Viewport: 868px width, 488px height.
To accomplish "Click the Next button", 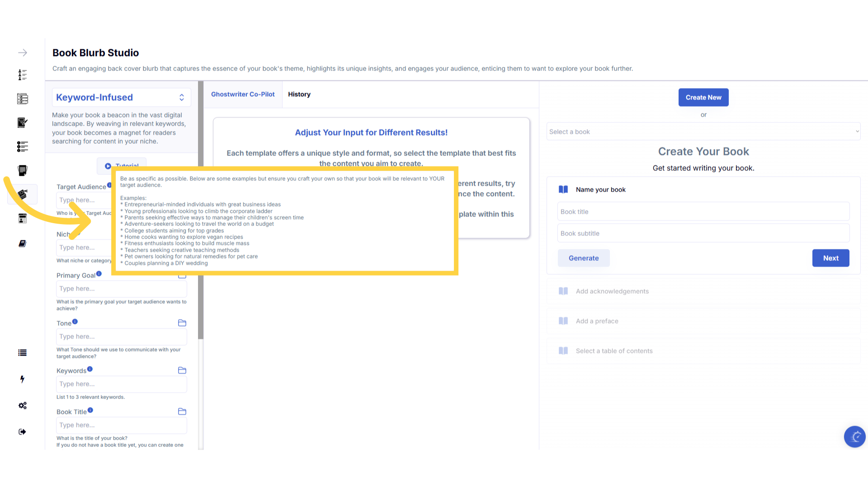I will (x=830, y=258).
